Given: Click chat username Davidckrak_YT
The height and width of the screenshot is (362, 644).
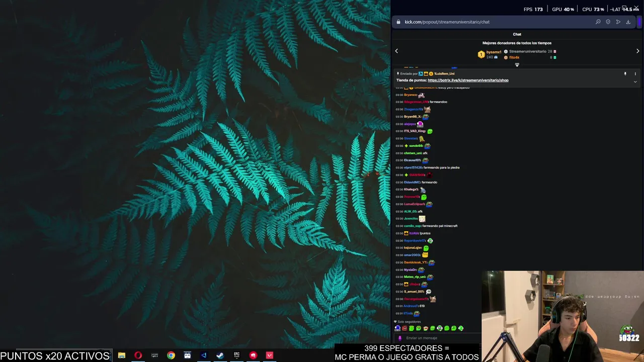Looking at the screenshot, I should 415,262.
